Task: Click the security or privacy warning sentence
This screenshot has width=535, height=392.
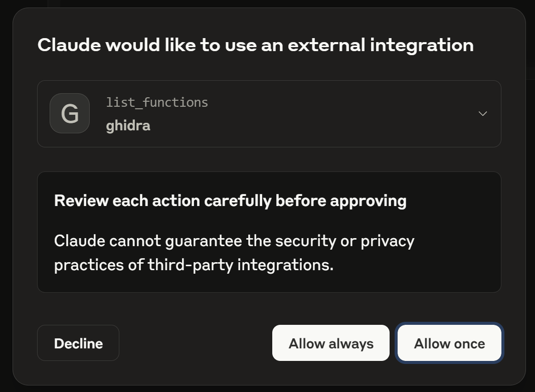Action: (234, 253)
